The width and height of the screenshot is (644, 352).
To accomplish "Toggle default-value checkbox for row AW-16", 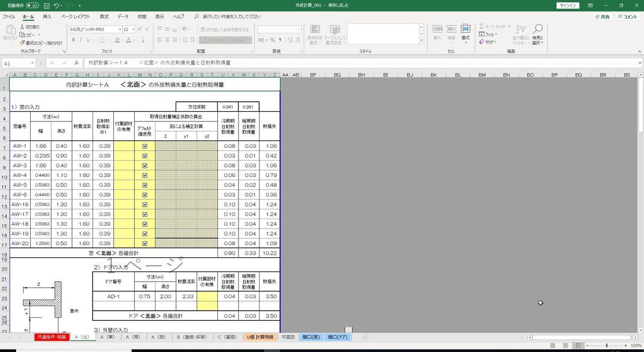I will pyautogui.click(x=145, y=204).
